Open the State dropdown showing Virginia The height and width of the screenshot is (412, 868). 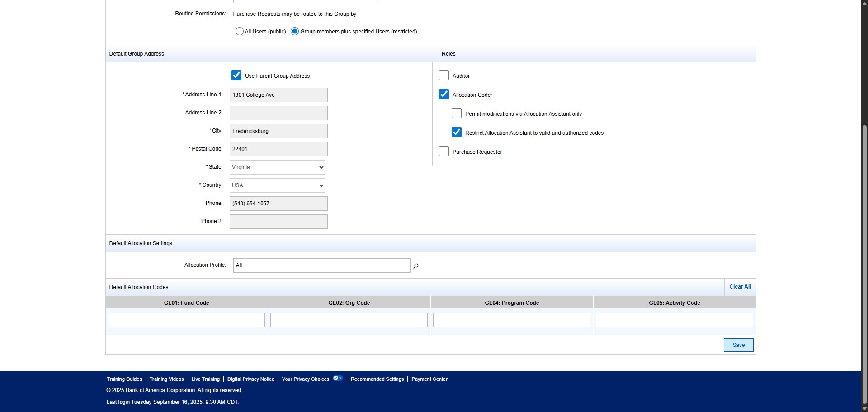(x=277, y=167)
